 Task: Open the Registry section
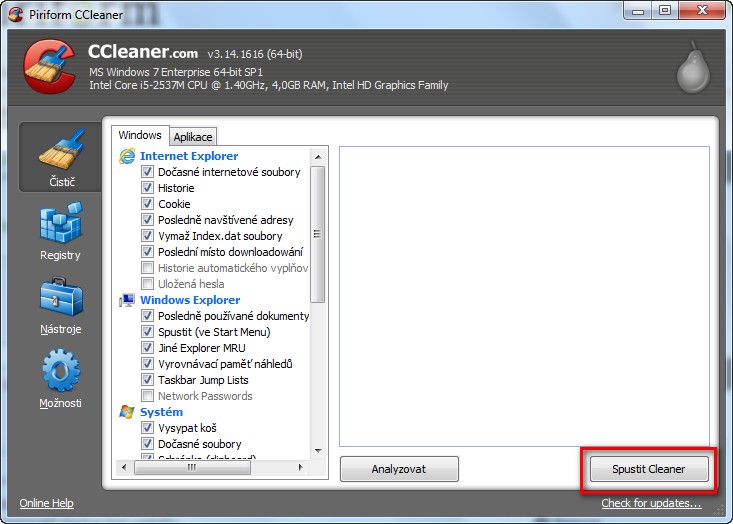(x=60, y=231)
